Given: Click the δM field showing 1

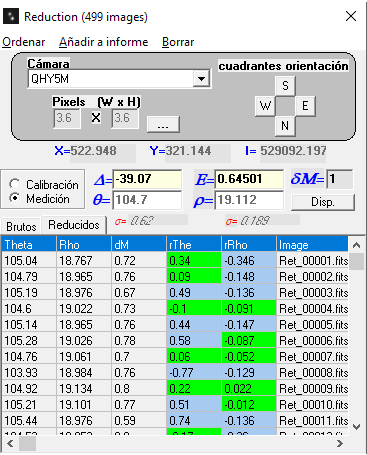Looking at the screenshot, I should 339,179.
